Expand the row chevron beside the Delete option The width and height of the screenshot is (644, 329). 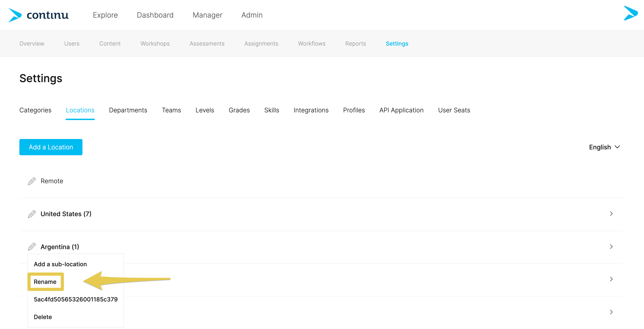click(x=611, y=312)
